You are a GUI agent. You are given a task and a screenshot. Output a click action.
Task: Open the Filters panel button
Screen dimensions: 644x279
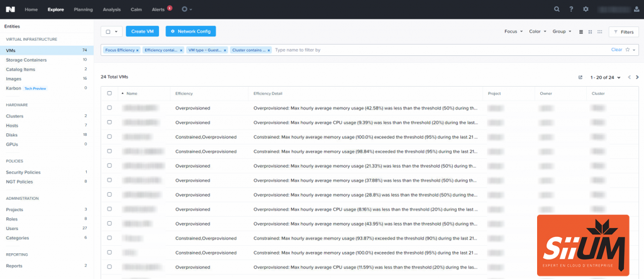click(x=623, y=31)
